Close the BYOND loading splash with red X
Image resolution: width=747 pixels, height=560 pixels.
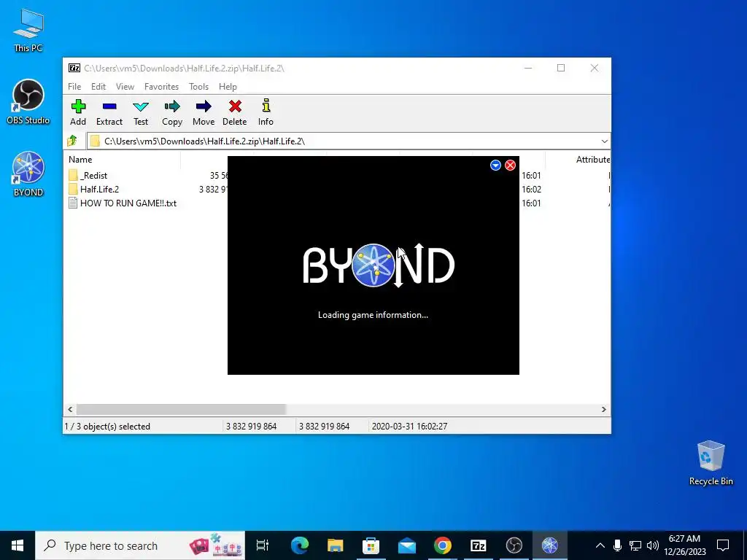click(x=510, y=166)
